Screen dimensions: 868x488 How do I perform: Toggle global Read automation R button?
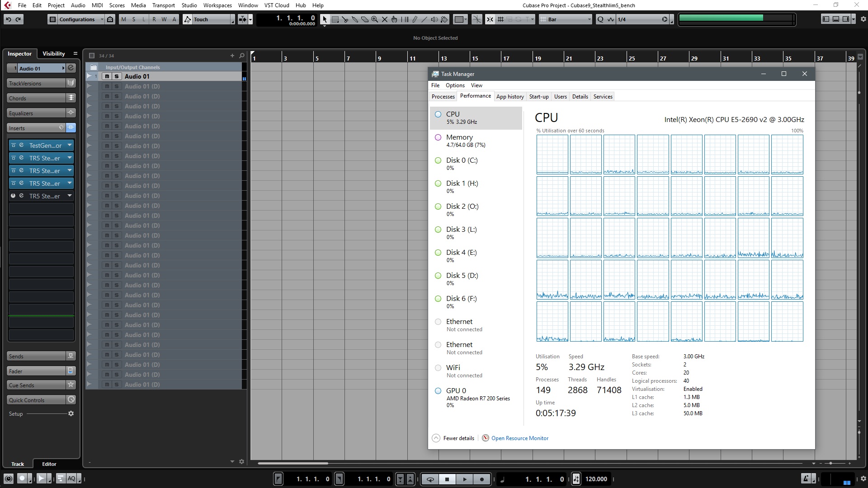(x=154, y=19)
